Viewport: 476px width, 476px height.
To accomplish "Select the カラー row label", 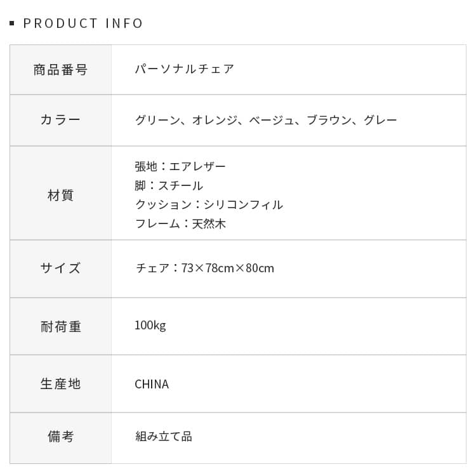I will pyautogui.click(x=60, y=120).
